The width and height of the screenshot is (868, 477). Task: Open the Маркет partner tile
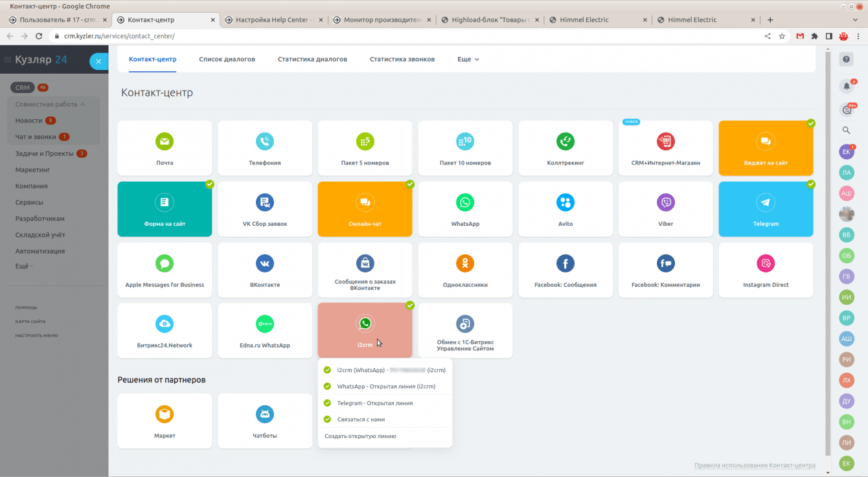(165, 421)
